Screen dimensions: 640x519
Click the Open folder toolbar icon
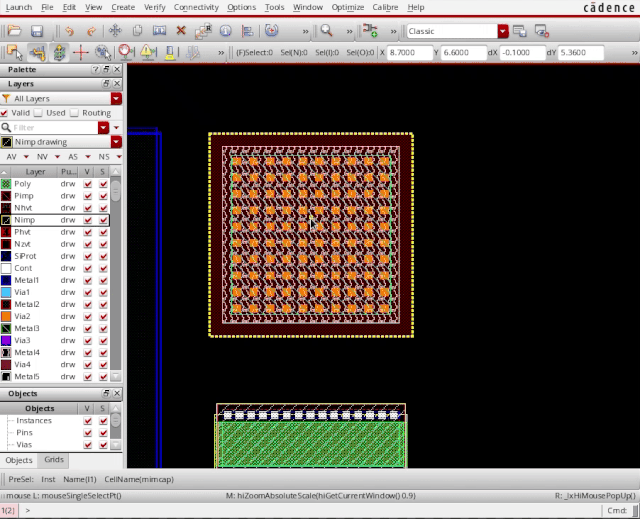[x=15, y=31]
